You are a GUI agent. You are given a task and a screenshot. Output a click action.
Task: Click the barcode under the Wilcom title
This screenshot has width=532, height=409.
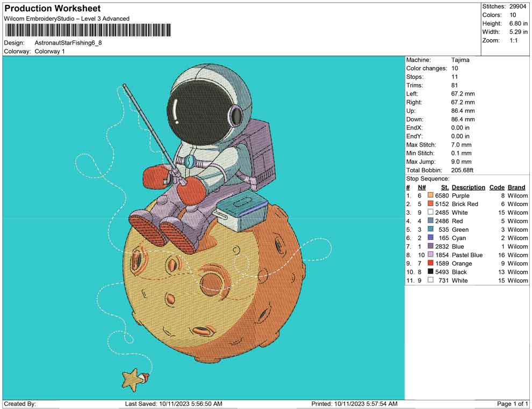(88, 31)
